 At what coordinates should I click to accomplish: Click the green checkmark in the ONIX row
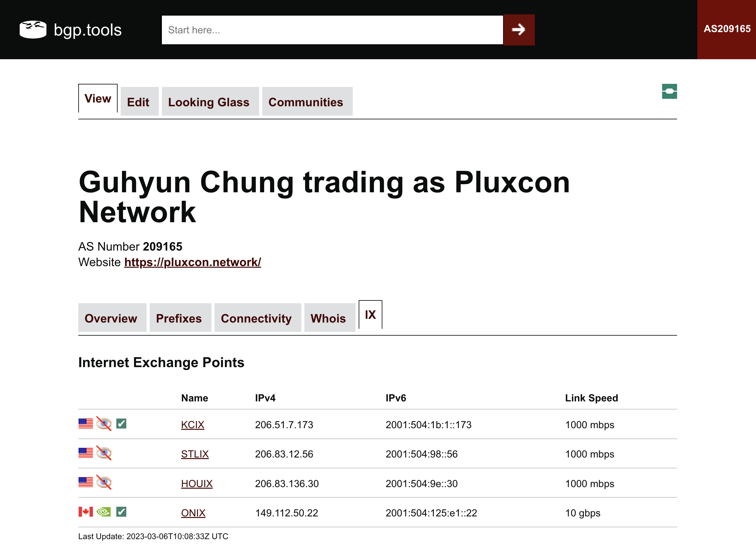tap(121, 512)
